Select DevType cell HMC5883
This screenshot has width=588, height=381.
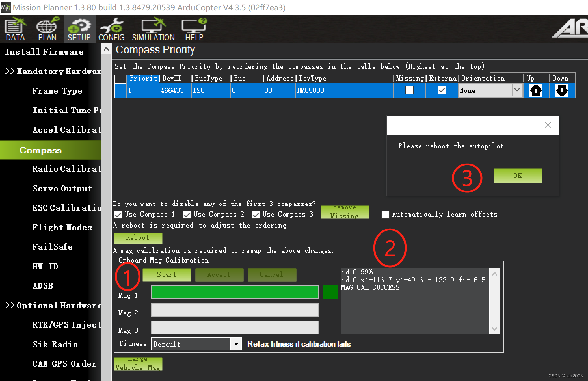pyautogui.click(x=344, y=90)
